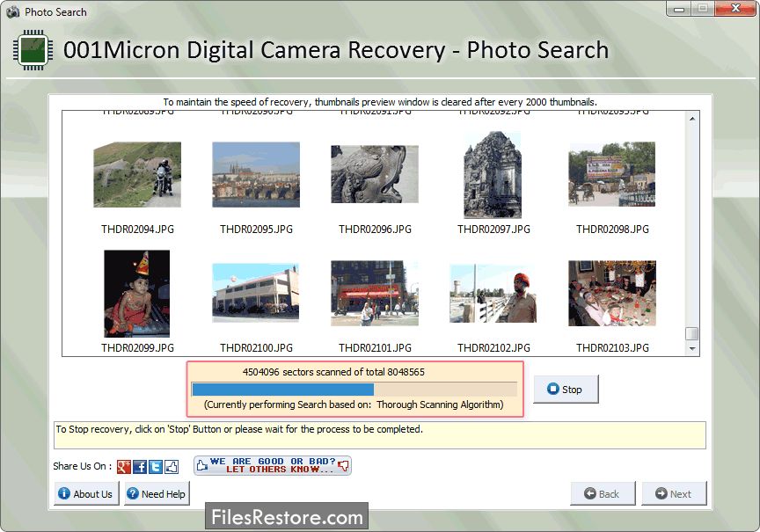This screenshot has width=760, height=532.
Task: Click the thumbs-up like share icon
Action: point(172,466)
